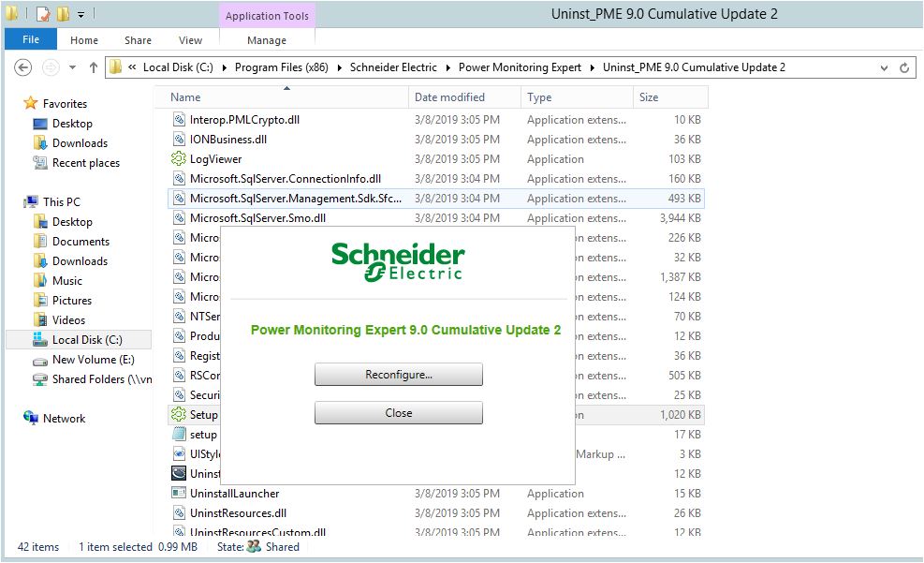The height and width of the screenshot is (563, 924).
Task: Sort files by Date modified column
Action: point(464,97)
